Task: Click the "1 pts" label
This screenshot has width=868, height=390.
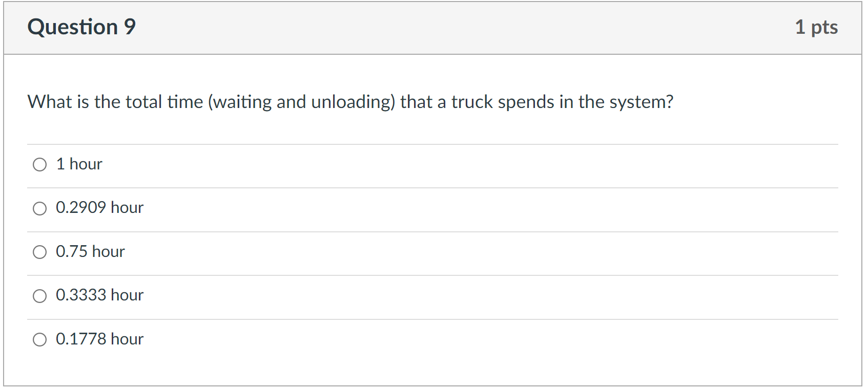Action: [x=817, y=28]
